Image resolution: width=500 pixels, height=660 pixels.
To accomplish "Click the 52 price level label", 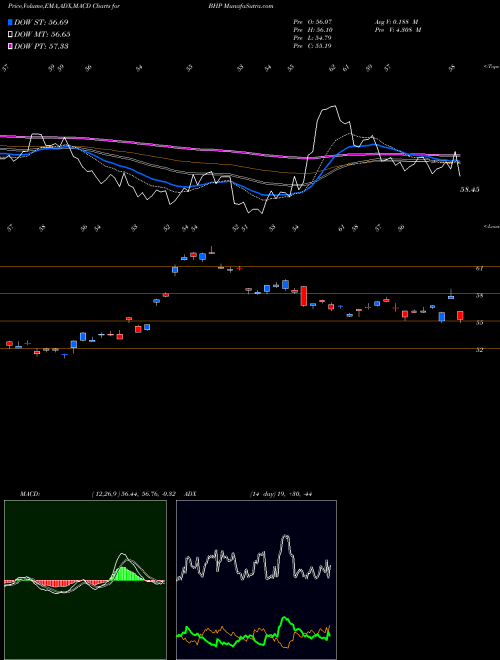I will pyautogui.click(x=479, y=350).
